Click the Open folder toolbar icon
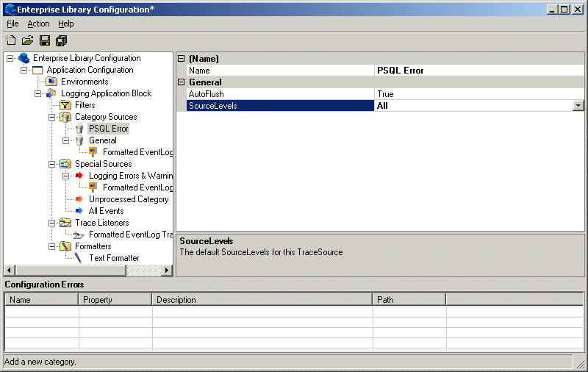The height and width of the screenshot is (372, 588). coord(27,40)
